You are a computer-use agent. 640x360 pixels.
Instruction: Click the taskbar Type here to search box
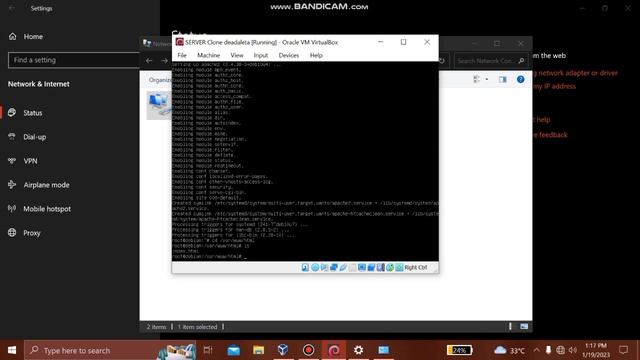pos(110,350)
